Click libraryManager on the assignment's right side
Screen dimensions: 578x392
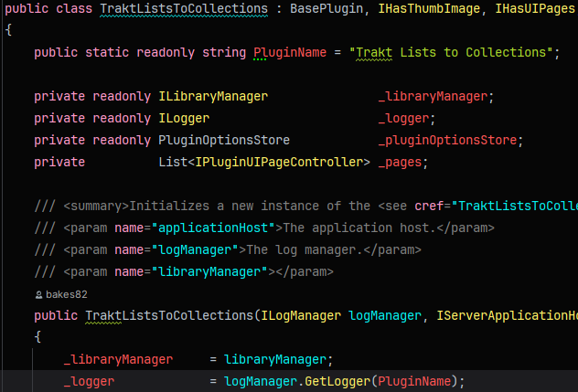275,360
